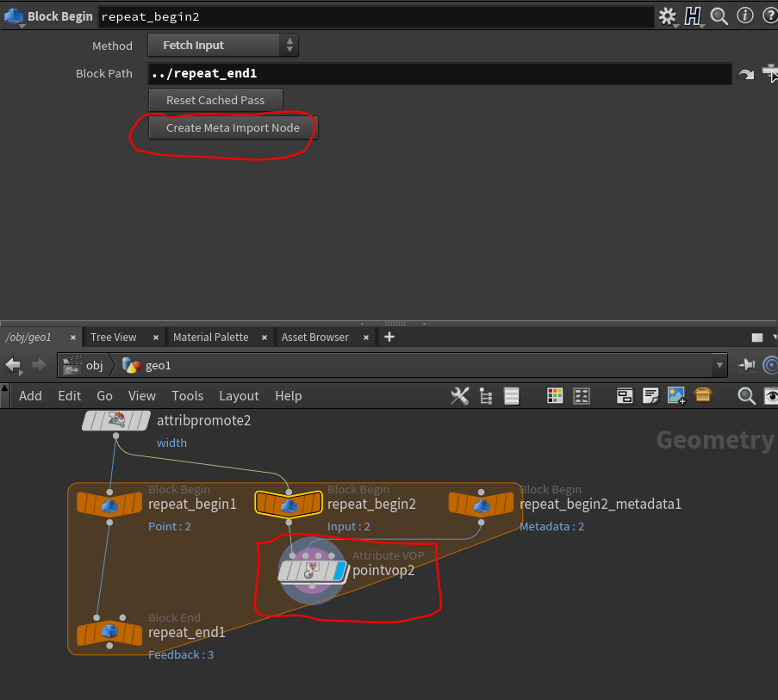Click the info circle icon at top right
This screenshot has width=778, height=700.
click(x=744, y=15)
